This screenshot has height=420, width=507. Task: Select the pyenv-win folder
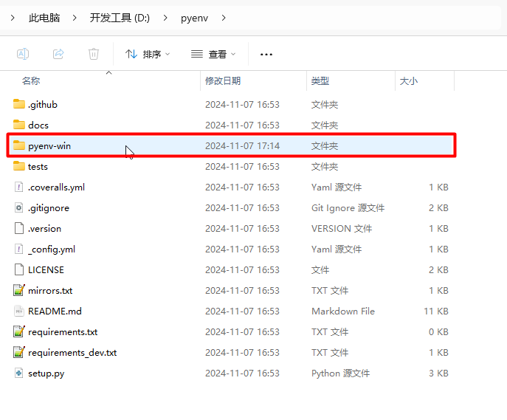(49, 145)
